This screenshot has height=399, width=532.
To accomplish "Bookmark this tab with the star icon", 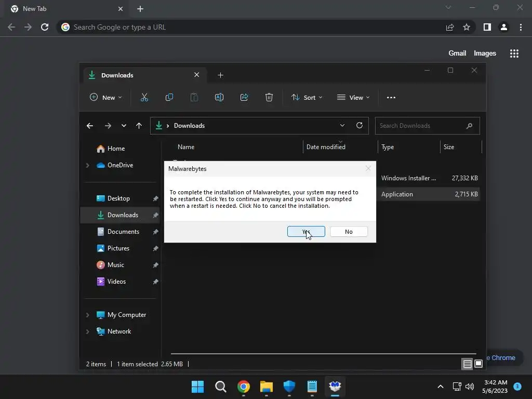I will pyautogui.click(x=467, y=27).
